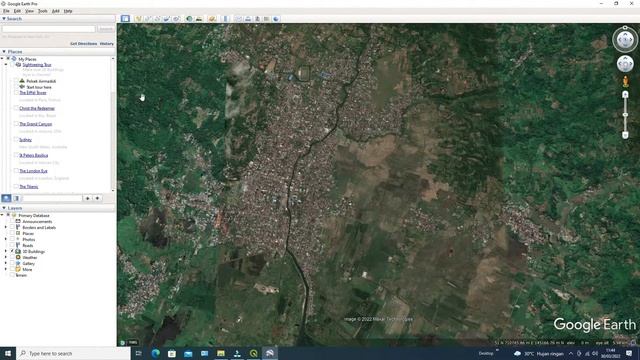Select the Add Path tool
Image resolution: width=640 pixels, height=360 pixels.
click(157, 19)
